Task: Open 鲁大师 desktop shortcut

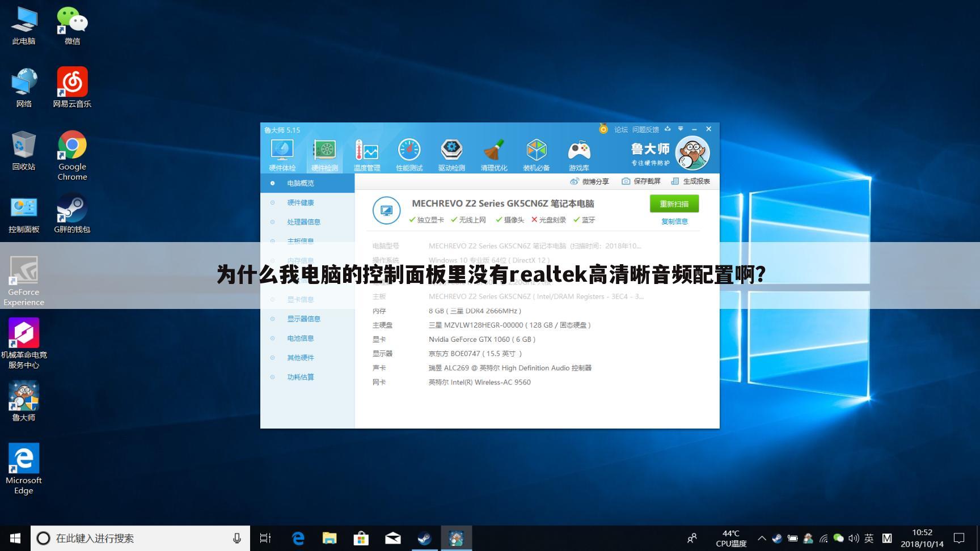Action: pos(24,401)
